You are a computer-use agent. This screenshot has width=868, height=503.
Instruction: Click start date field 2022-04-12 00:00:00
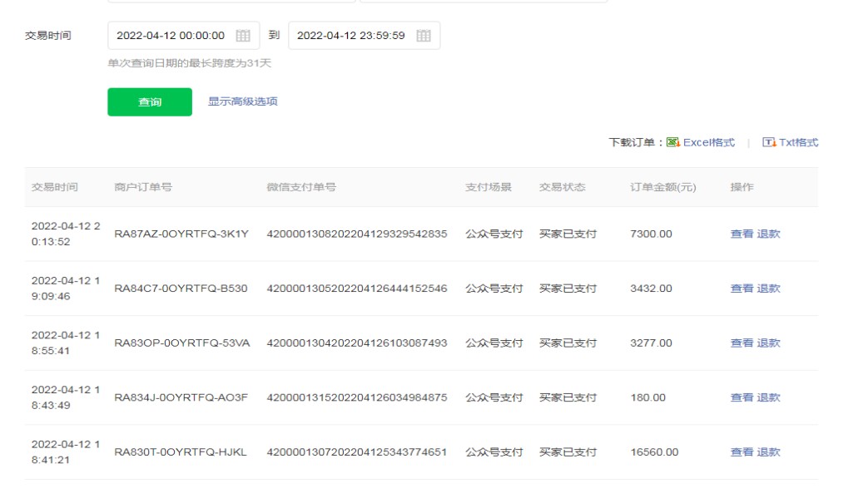pos(171,36)
